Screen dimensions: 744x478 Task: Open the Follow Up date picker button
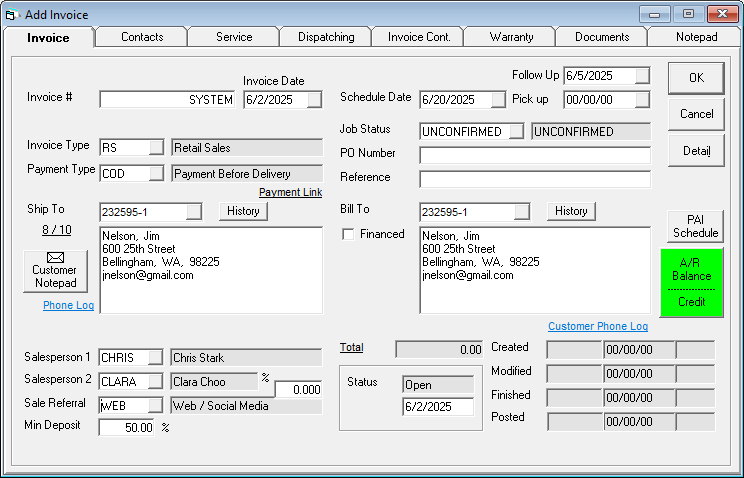point(642,75)
